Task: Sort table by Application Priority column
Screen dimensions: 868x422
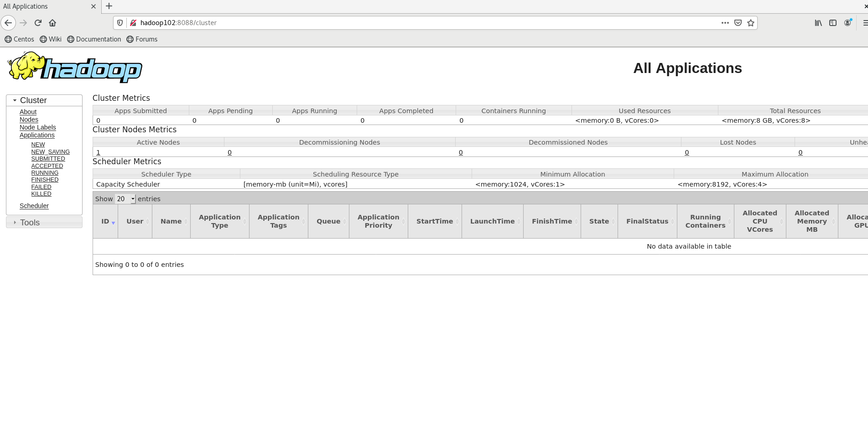Action: [x=379, y=221]
